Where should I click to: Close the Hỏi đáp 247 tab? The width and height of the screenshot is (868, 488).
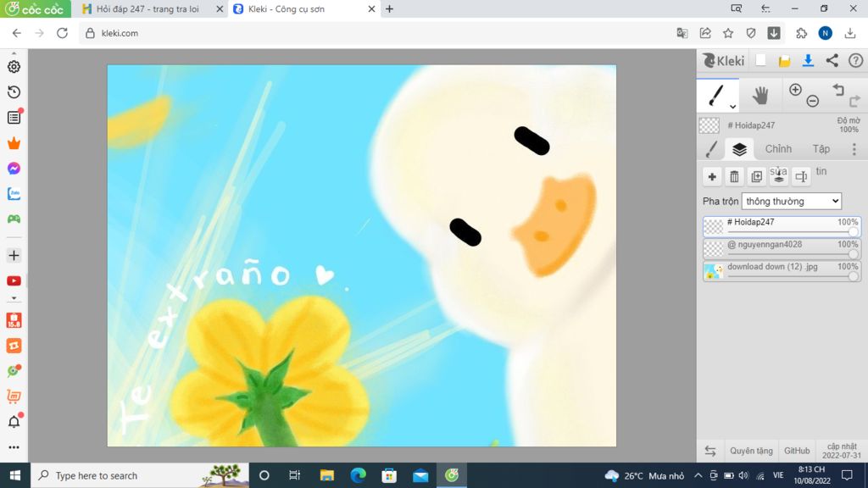[x=220, y=8]
